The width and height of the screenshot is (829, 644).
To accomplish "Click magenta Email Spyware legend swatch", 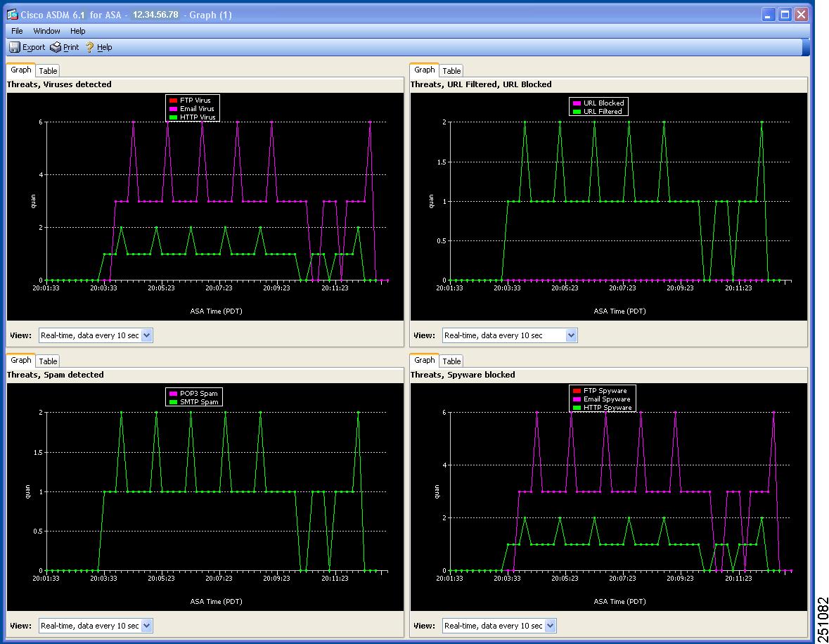I will pos(577,399).
